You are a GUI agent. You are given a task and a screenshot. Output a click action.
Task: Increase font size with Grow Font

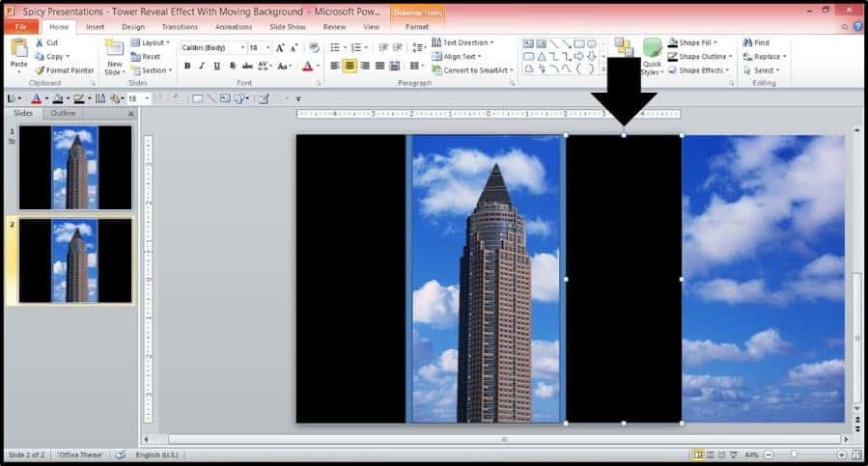280,47
